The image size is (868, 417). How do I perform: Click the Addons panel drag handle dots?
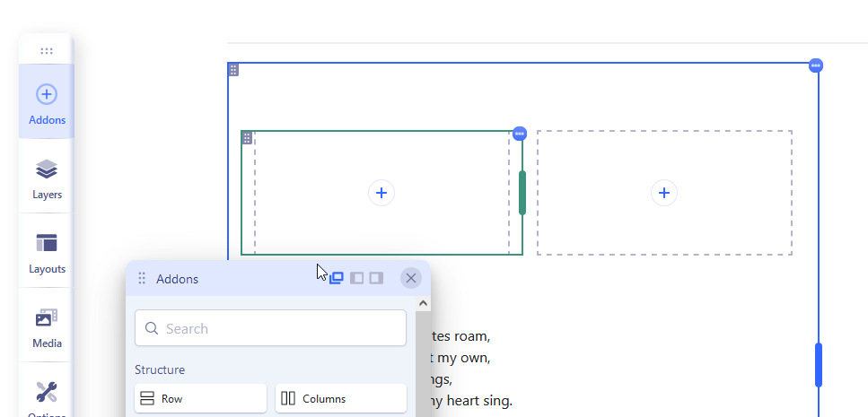(x=142, y=278)
